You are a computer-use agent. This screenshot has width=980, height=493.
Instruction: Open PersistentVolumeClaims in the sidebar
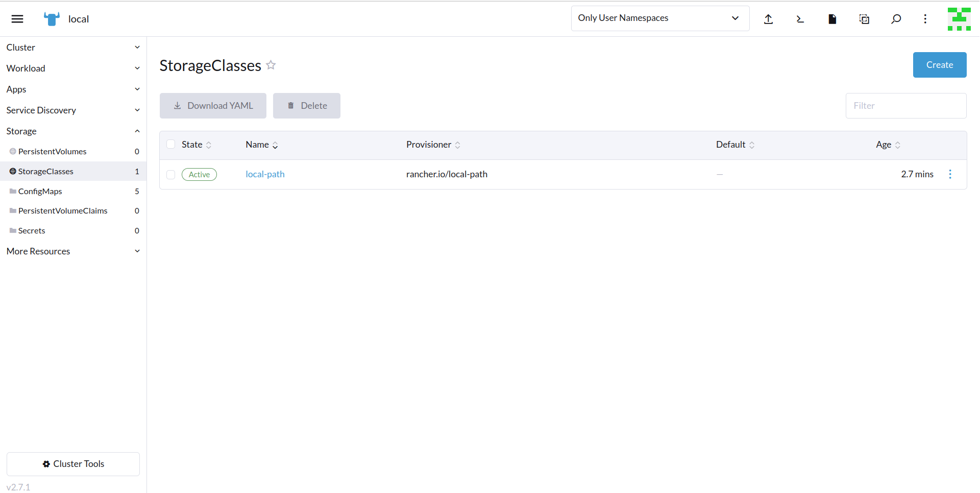[x=63, y=210]
